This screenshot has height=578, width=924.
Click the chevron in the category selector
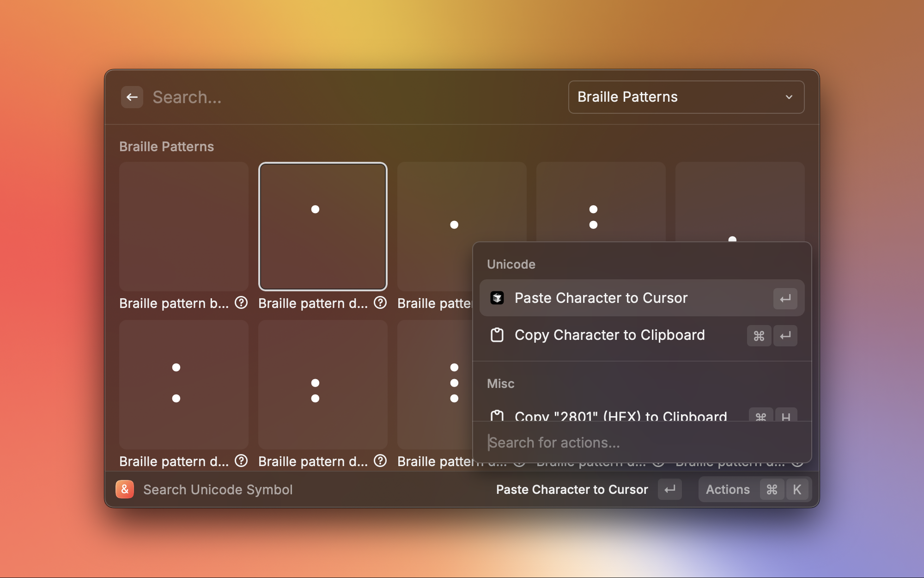(x=789, y=97)
